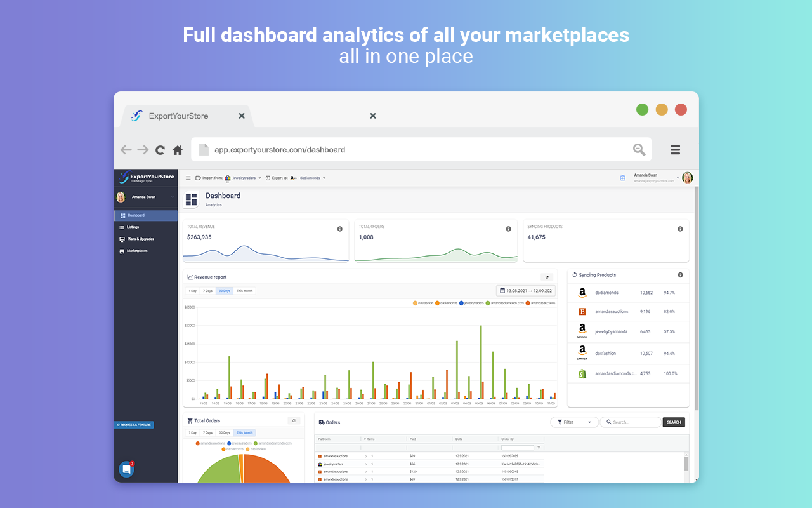Click the orders Search input field
The width and height of the screenshot is (812, 508).
tap(631, 422)
